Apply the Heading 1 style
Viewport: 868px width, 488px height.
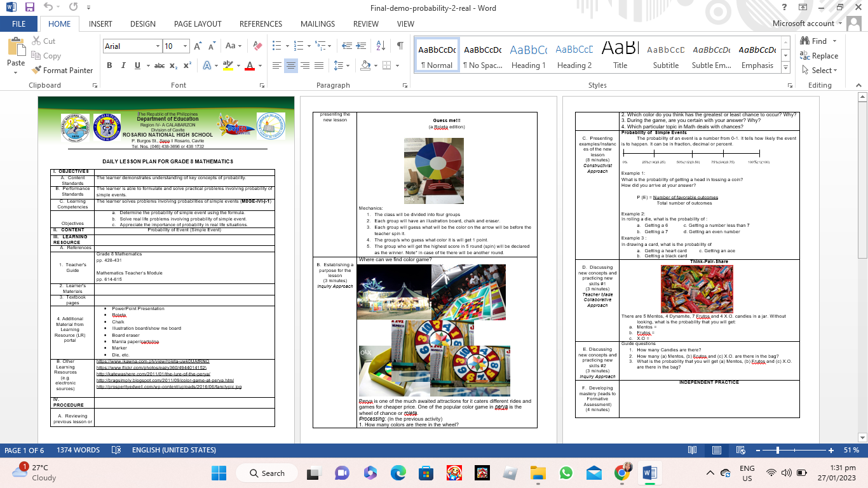(529, 56)
